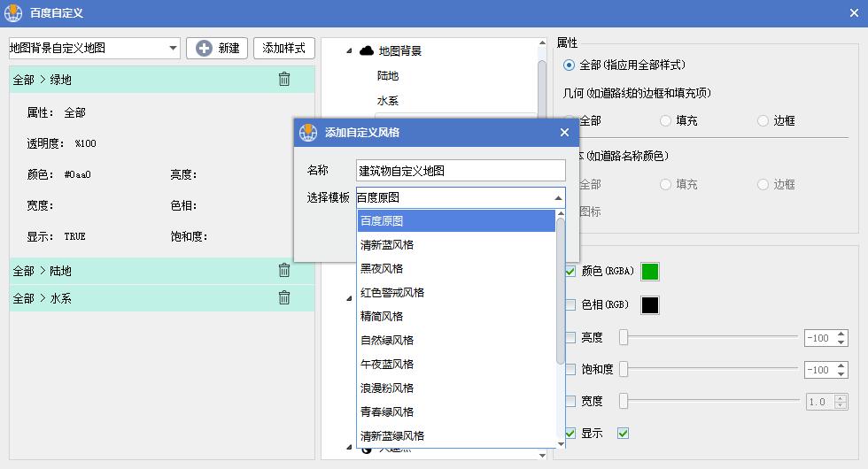The image size is (868, 469).
Task: Close the 添加自定义风格 dialog
Action: click(x=565, y=132)
